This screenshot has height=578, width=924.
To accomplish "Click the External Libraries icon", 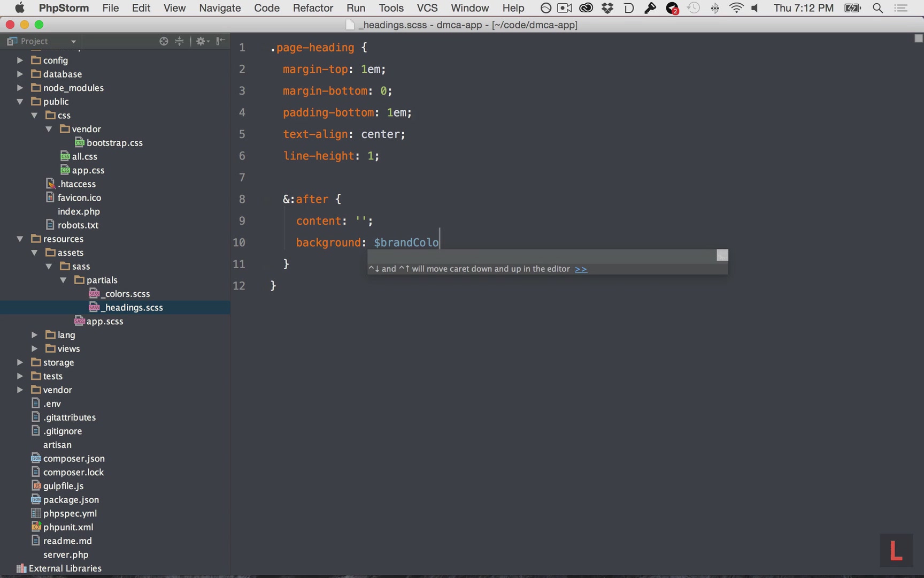I will coord(21,568).
